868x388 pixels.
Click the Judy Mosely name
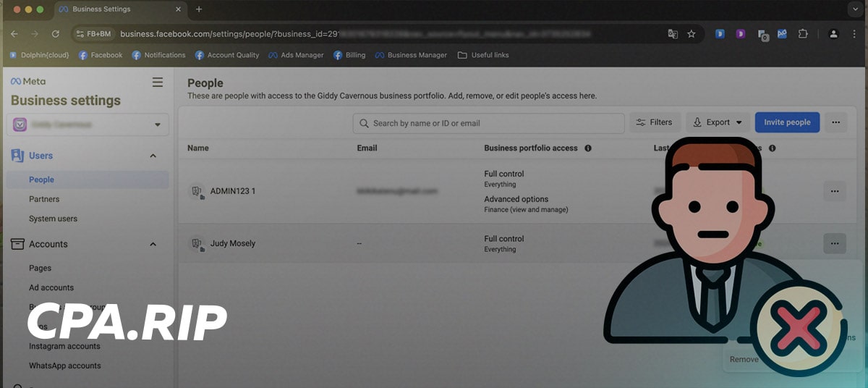[233, 244]
